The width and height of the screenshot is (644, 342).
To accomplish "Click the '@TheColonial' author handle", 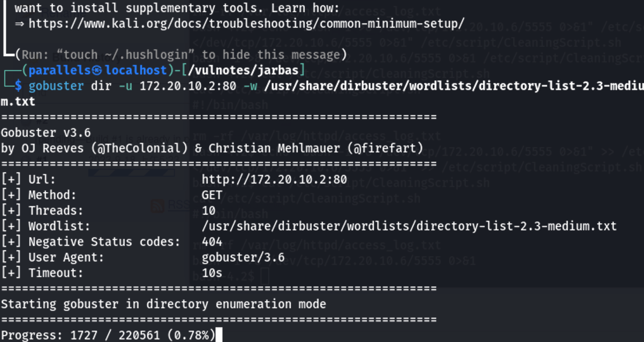I will (139, 148).
